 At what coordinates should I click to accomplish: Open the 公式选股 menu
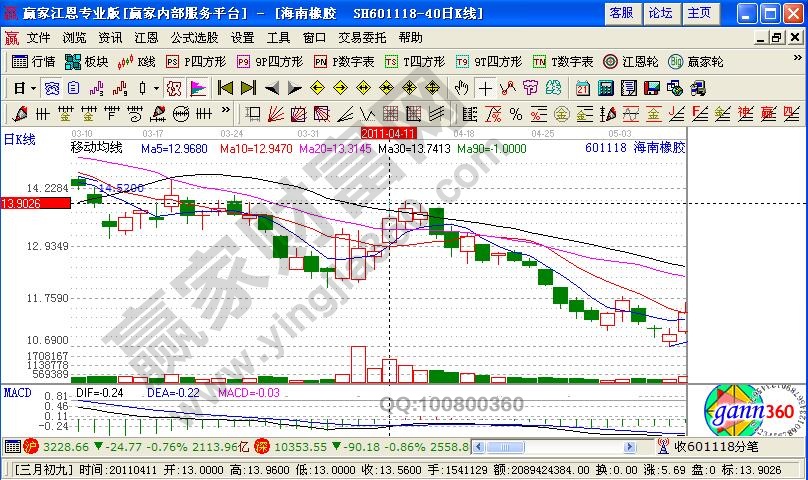point(194,37)
